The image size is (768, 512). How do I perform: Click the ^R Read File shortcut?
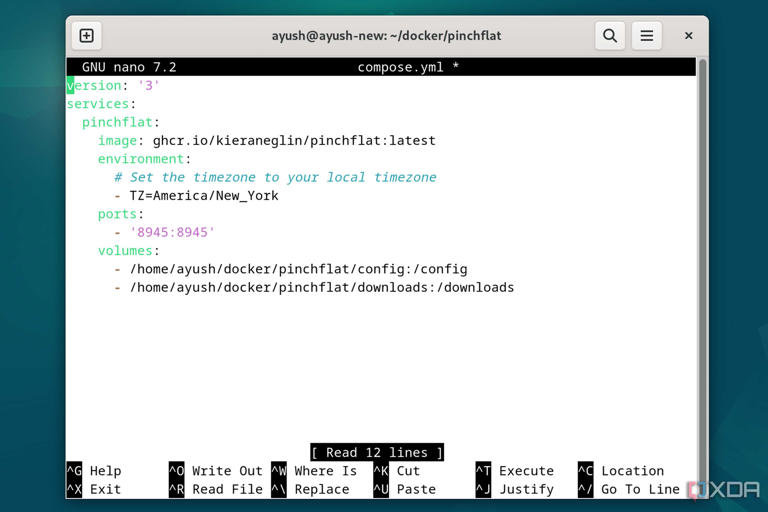tap(216, 489)
